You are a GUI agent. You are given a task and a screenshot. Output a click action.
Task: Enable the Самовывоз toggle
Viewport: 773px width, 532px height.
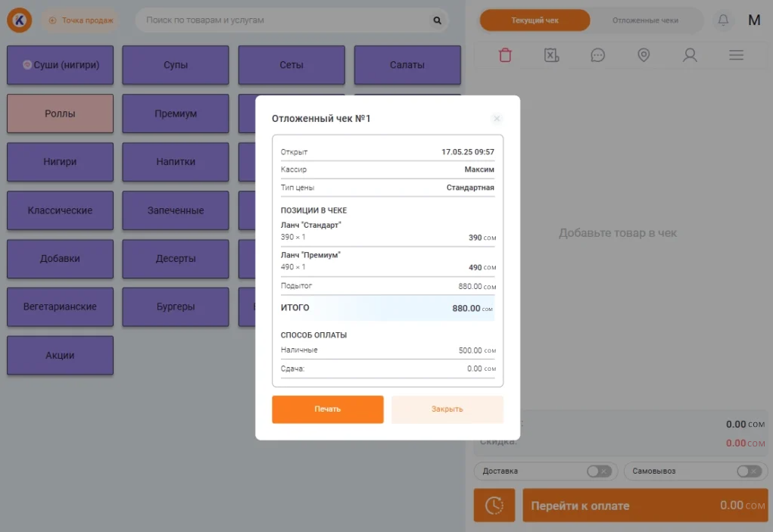click(x=748, y=471)
